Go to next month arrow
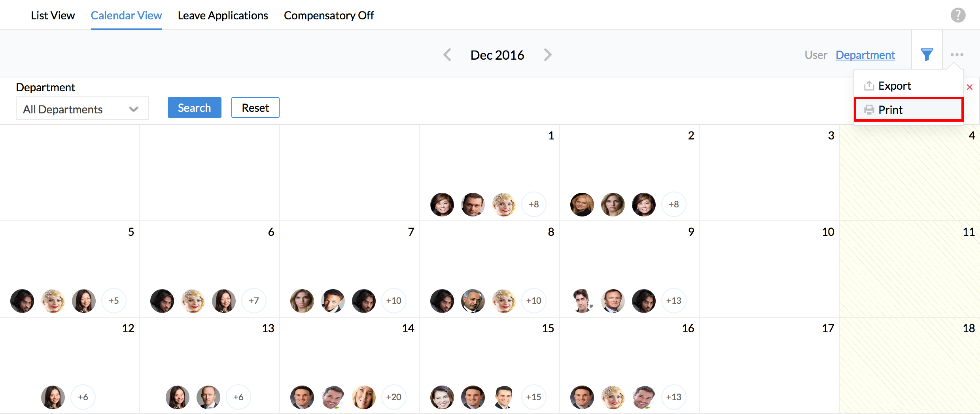 tap(548, 55)
